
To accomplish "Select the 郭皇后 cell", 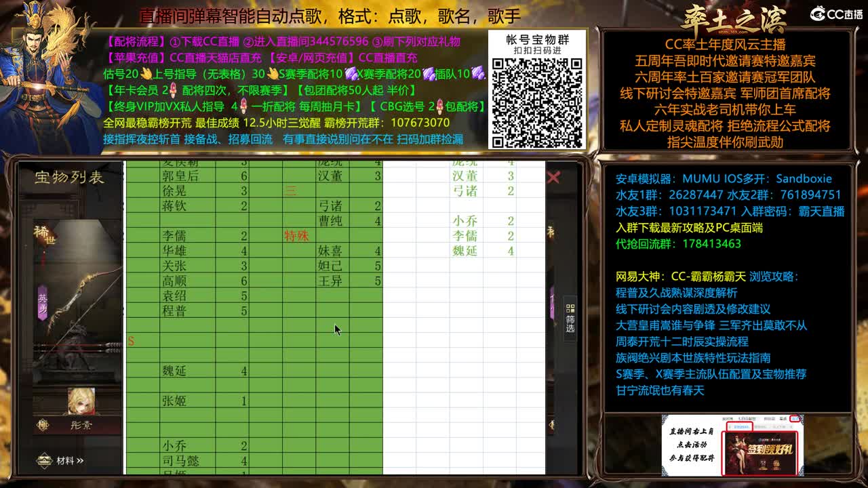I will [x=187, y=176].
